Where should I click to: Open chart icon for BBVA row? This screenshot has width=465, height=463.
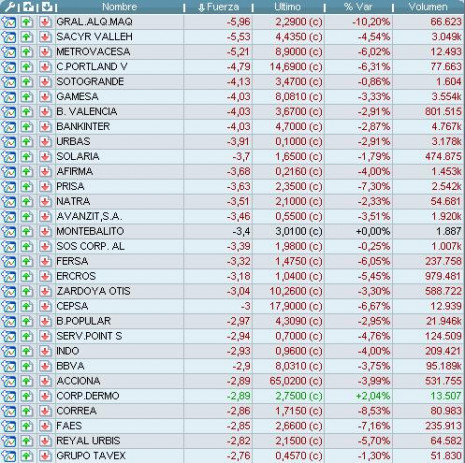coord(9,366)
